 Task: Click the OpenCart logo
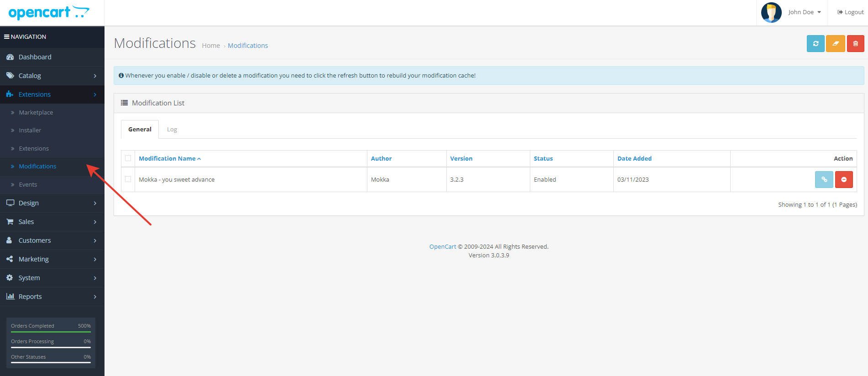coord(49,12)
